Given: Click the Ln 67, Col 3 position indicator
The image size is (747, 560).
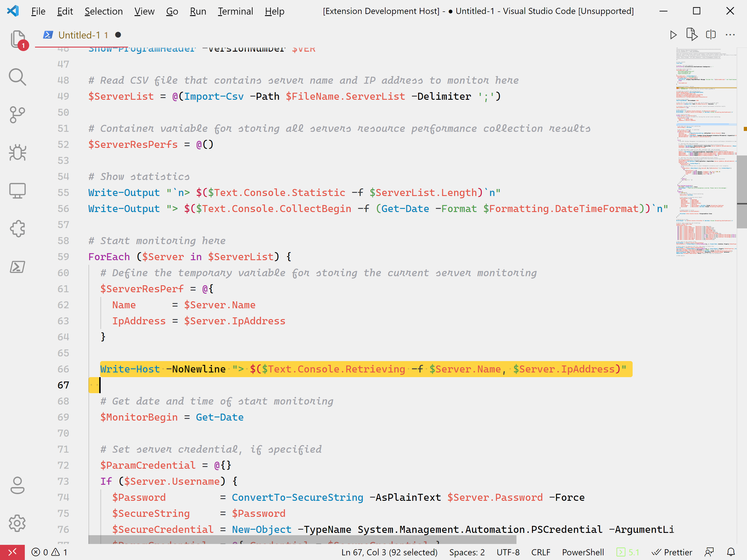Looking at the screenshot, I should tap(389, 552).
